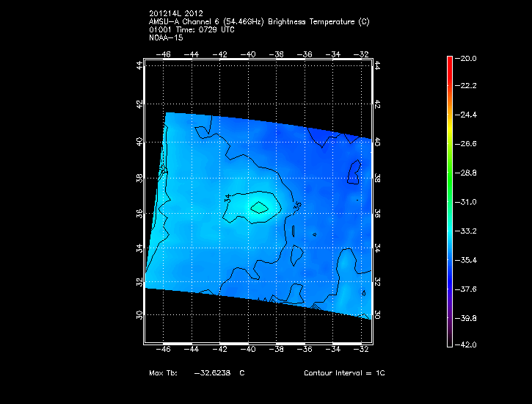Click the 44 latitude label on left axis
The image size is (532, 404).
pyautogui.click(x=139, y=65)
